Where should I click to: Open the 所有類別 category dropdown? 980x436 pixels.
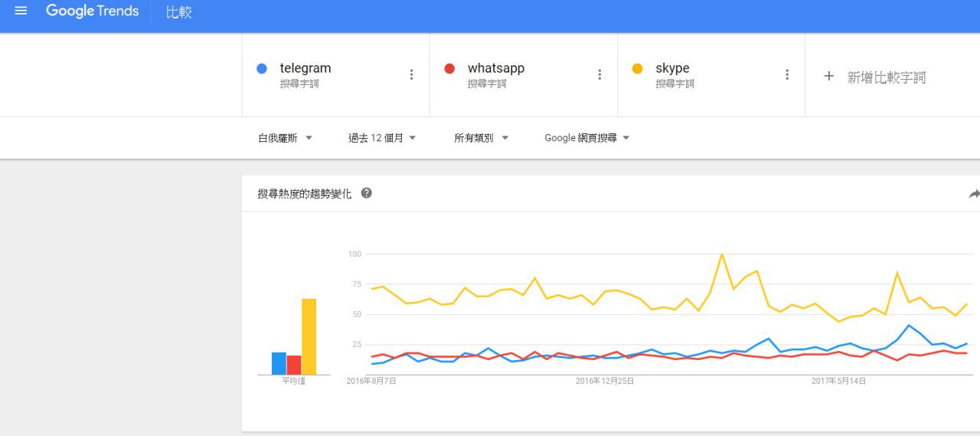pos(481,138)
